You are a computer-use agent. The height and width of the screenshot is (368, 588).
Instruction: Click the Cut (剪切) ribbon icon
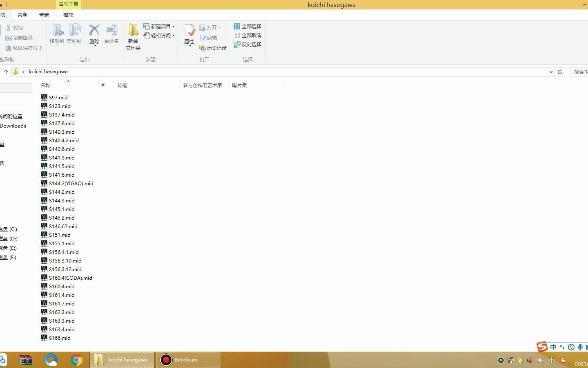point(8,28)
